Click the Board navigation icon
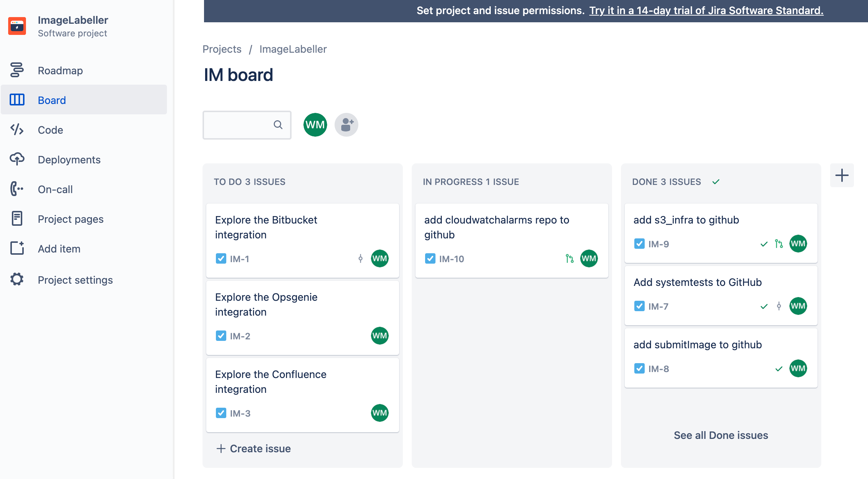868x479 pixels. pos(16,99)
